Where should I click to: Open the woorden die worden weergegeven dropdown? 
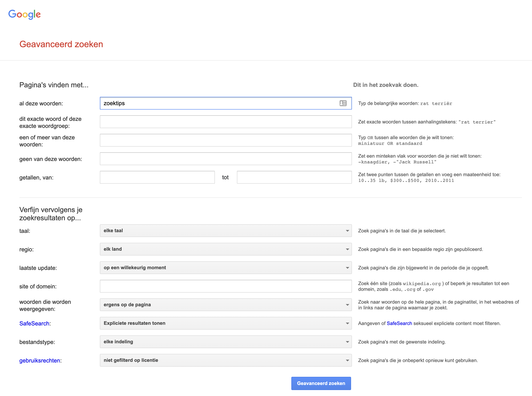225,305
